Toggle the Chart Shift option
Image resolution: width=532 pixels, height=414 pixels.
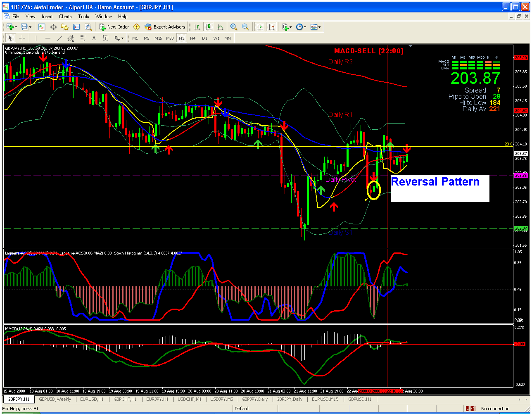click(271, 27)
